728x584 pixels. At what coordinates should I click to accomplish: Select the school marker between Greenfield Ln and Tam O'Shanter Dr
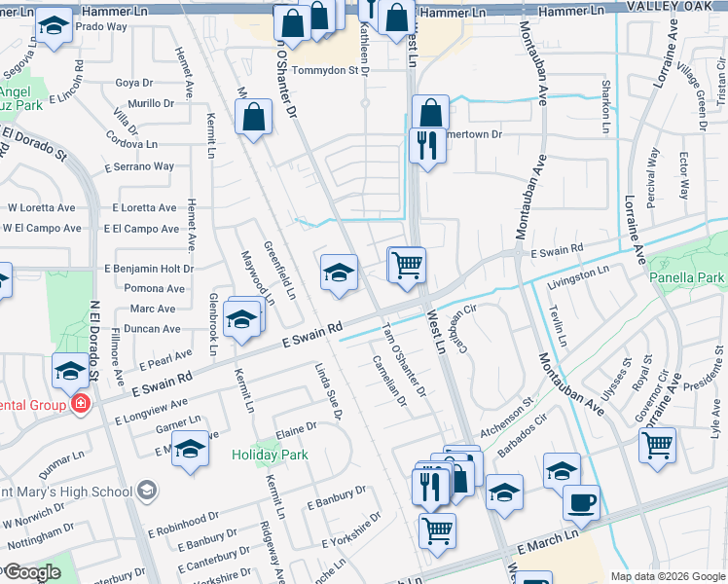pyautogui.click(x=339, y=274)
